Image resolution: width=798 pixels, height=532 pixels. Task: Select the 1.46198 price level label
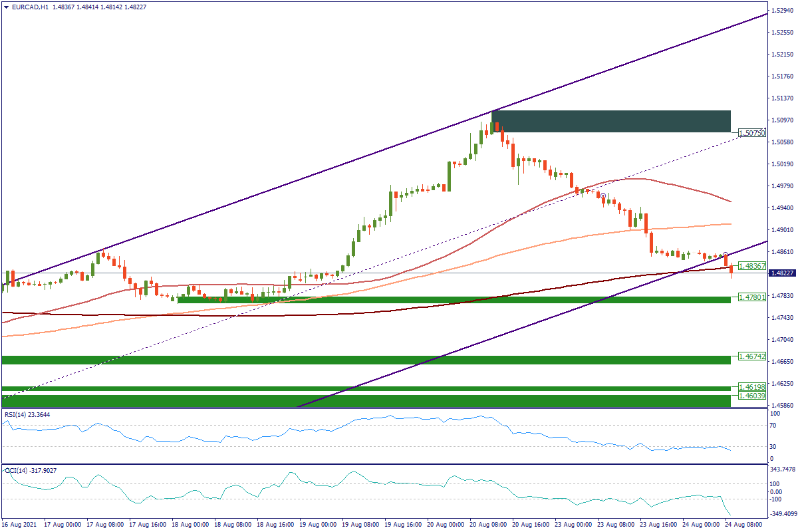coord(749,386)
